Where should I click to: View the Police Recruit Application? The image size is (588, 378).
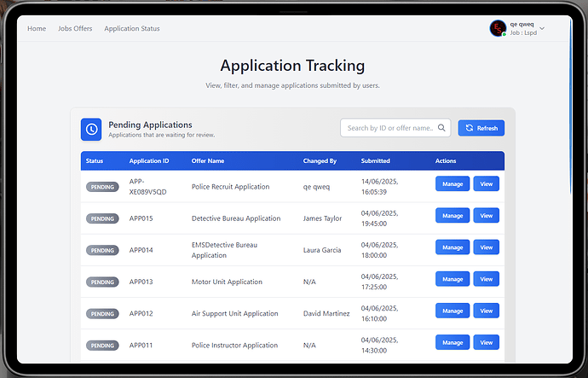pos(486,184)
